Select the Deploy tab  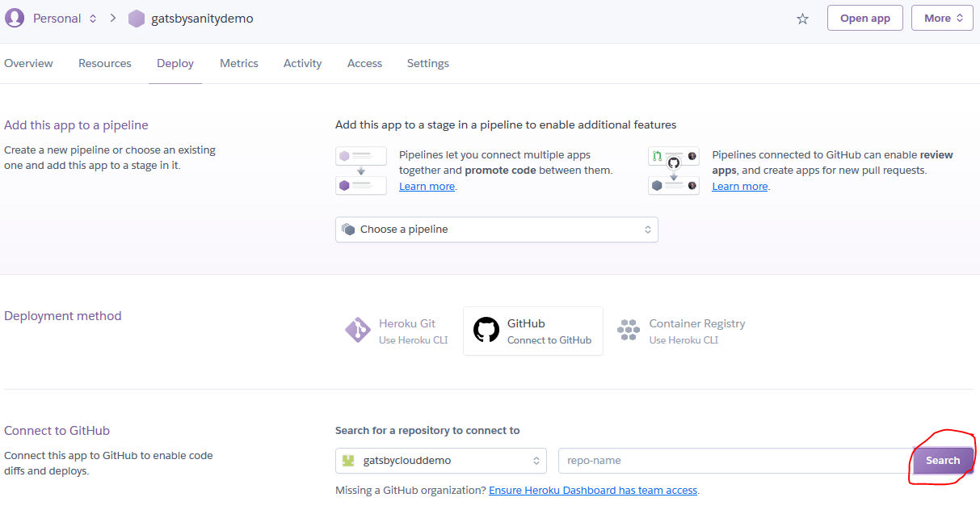175,63
